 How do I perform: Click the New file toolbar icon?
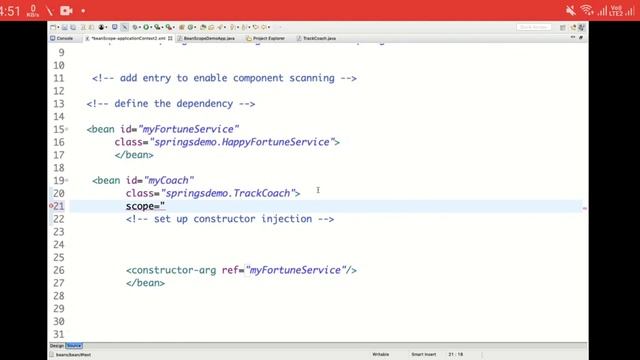click(53, 27)
